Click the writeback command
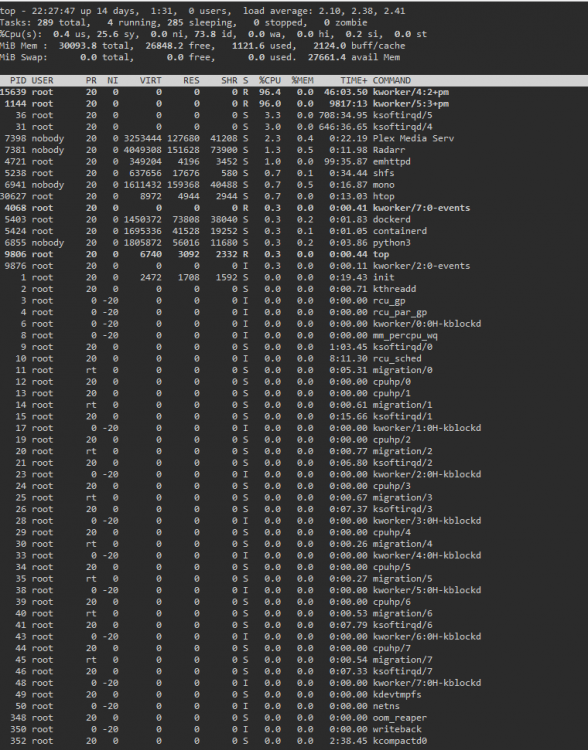The width and height of the screenshot is (588, 750). pos(397,729)
